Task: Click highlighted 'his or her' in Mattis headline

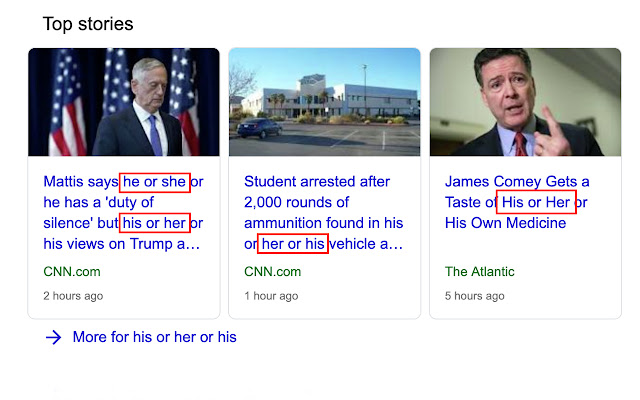Action: 154,222
